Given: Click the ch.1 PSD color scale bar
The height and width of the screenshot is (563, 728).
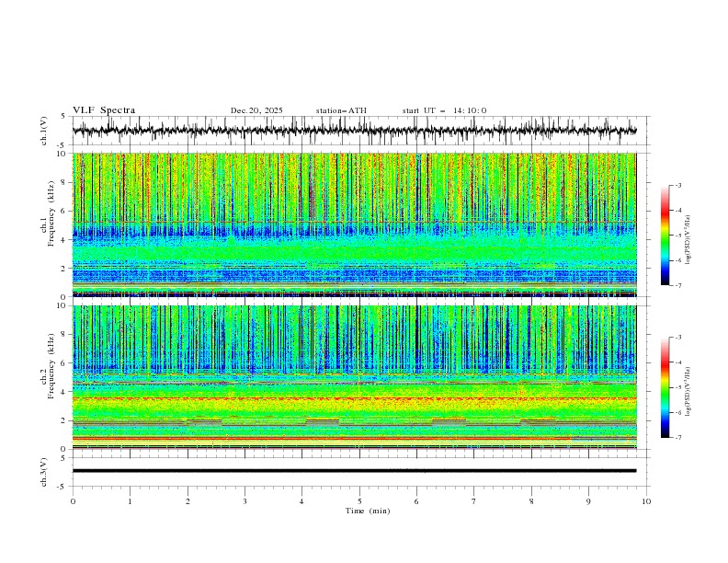Looking at the screenshot, I should [x=665, y=235].
